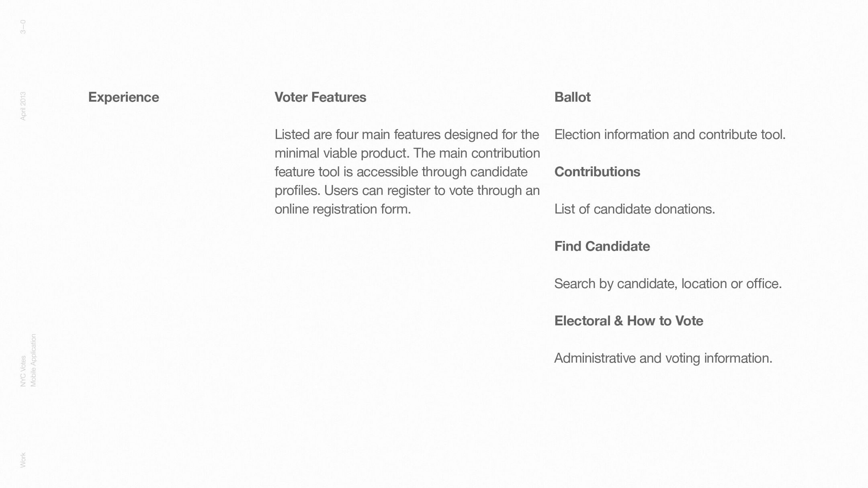Click the Experience heading
The width and height of the screenshot is (868, 488).
click(x=123, y=97)
